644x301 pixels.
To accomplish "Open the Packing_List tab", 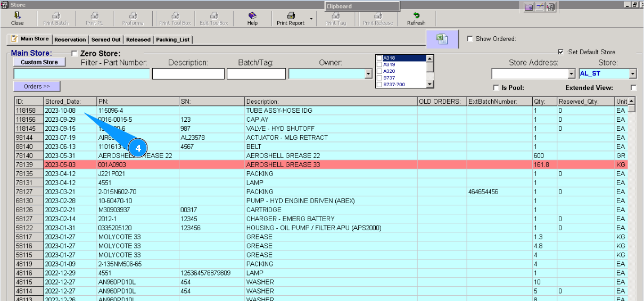I will click(173, 39).
